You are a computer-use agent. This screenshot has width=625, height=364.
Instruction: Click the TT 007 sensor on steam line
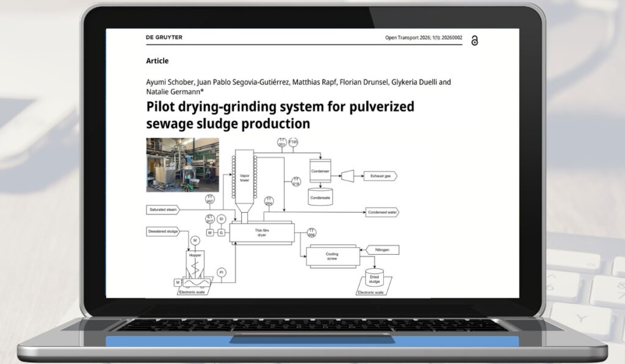(209, 199)
